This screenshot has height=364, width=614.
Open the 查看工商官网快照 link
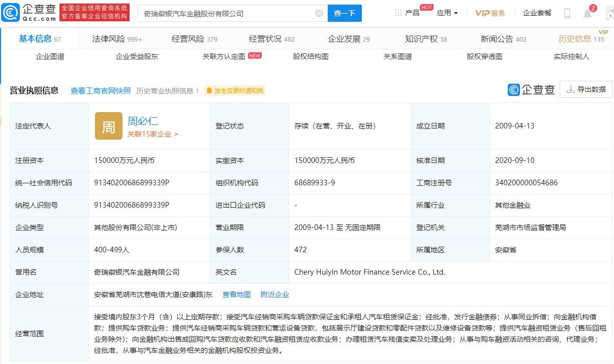click(x=101, y=90)
